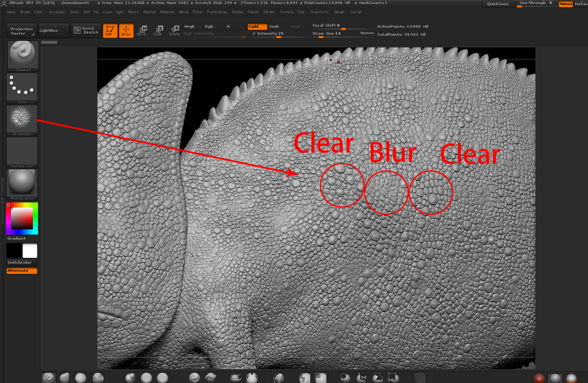This screenshot has height=383, width=588.
Task: Open the Alpha menu
Action: pos(11,12)
